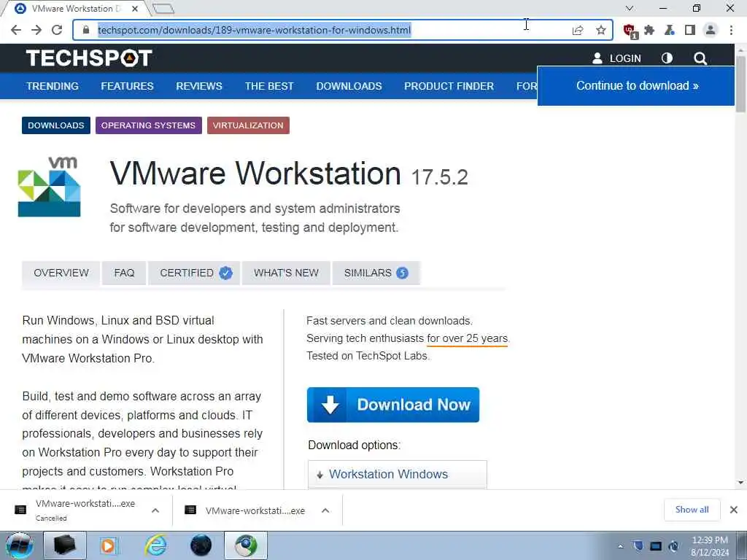The height and width of the screenshot is (560, 747).
Task: Expand options for cancelled download
Action: pyautogui.click(x=155, y=510)
